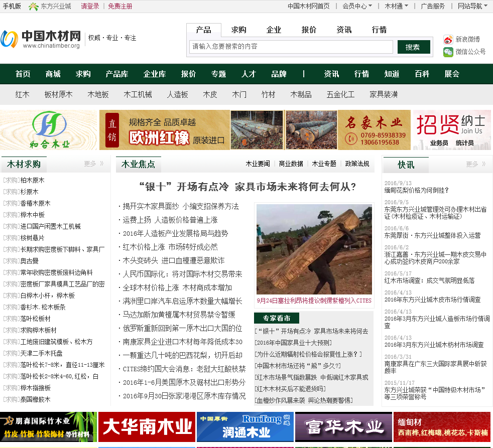Click the search input field

tap(291, 47)
